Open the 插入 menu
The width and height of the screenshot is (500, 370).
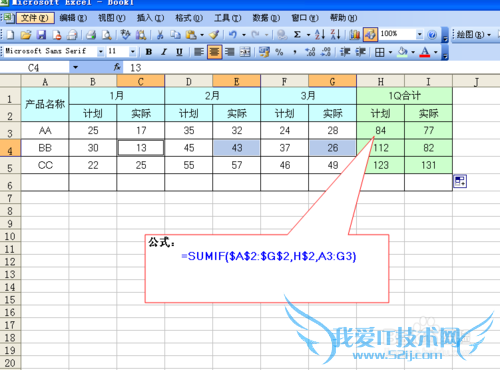[150, 18]
